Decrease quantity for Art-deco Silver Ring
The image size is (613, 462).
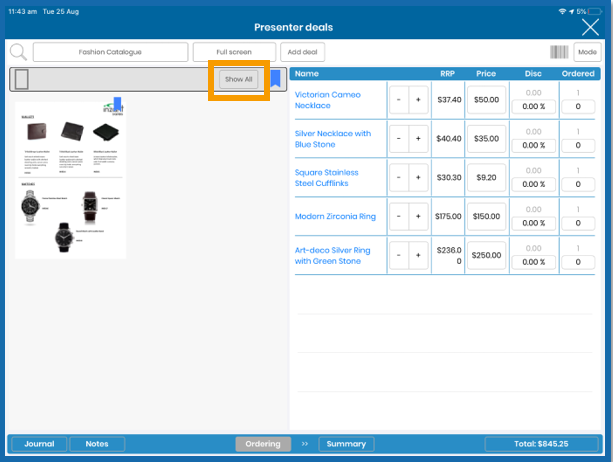[x=399, y=255]
